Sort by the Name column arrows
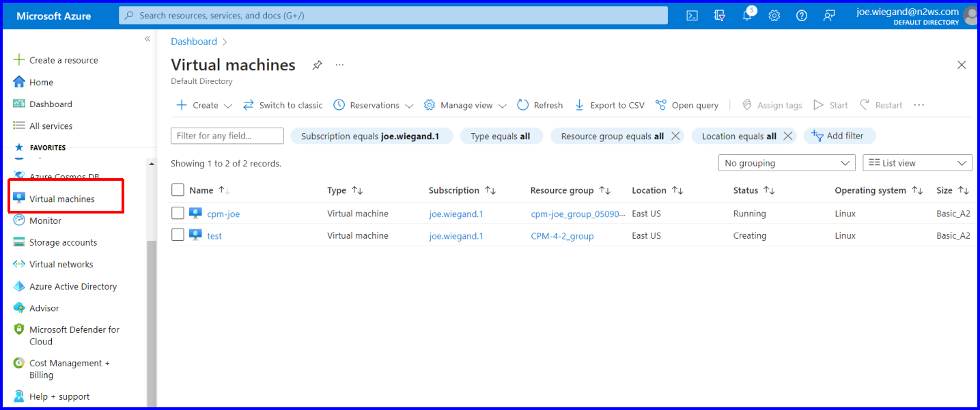 (224, 190)
